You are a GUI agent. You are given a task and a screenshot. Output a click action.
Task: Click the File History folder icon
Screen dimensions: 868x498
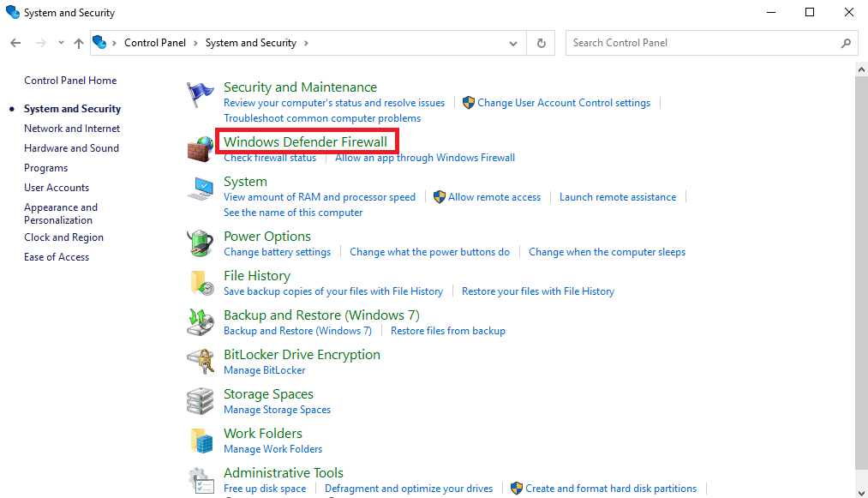pos(201,283)
